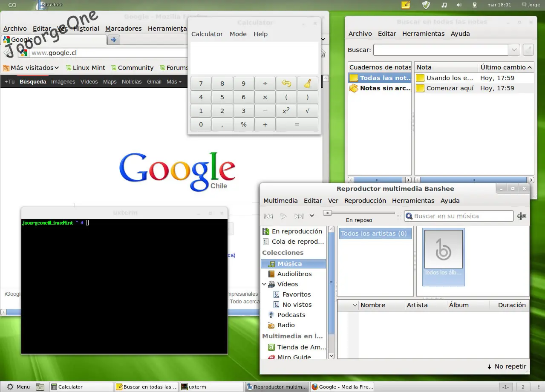This screenshot has height=392, width=545.
Task: Open the Buscar dropdown arrow in notes window
Action: (514, 50)
